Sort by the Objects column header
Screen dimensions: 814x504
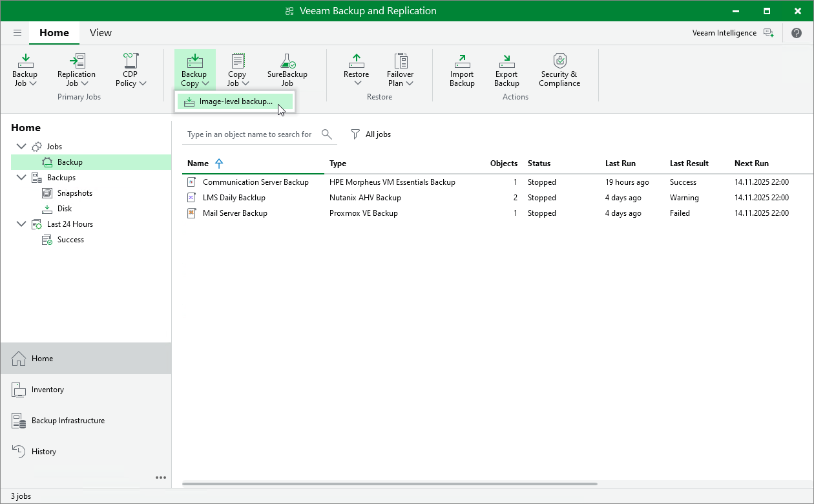pyautogui.click(x=503, y=163)
